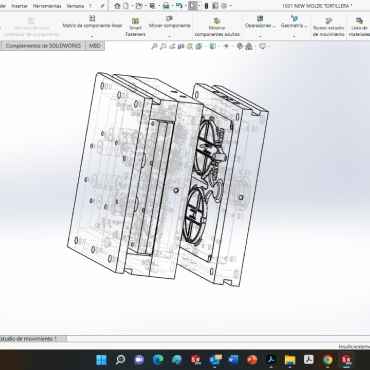Expand the Mover componente dropdown arrow
Viewport: 370px width, 370px height.
[170, 36]
